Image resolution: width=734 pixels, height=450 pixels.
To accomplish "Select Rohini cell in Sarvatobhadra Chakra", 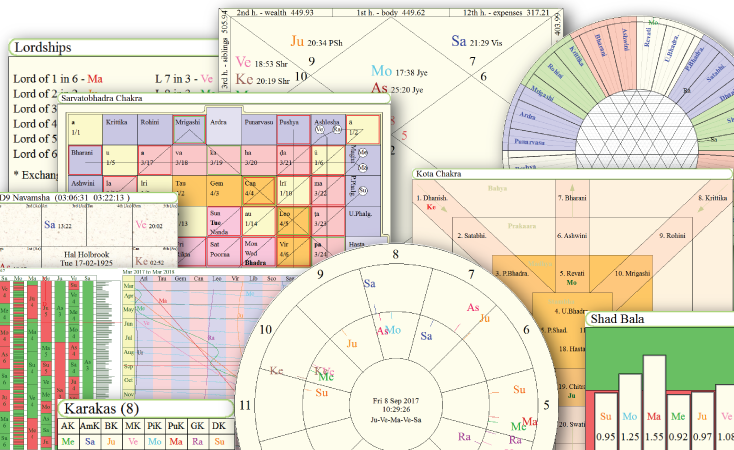I will [x=155, y=130].
